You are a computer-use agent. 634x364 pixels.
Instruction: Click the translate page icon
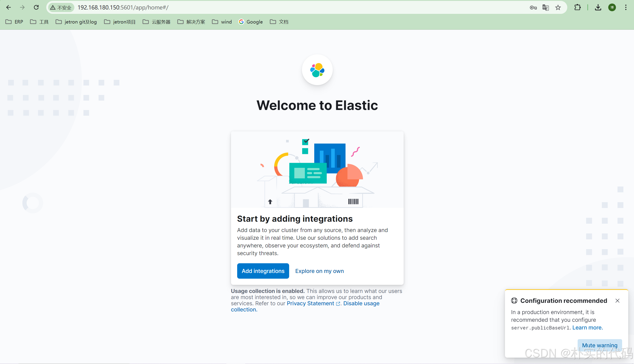546,8
